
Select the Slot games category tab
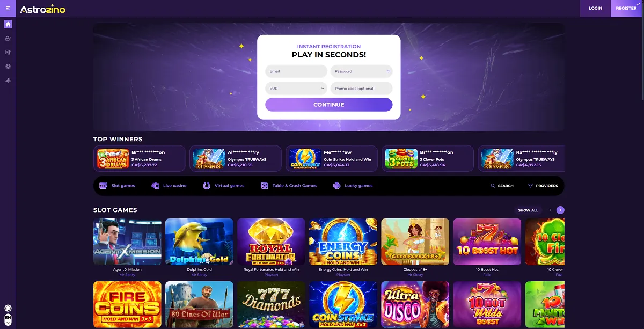[117, 186]
